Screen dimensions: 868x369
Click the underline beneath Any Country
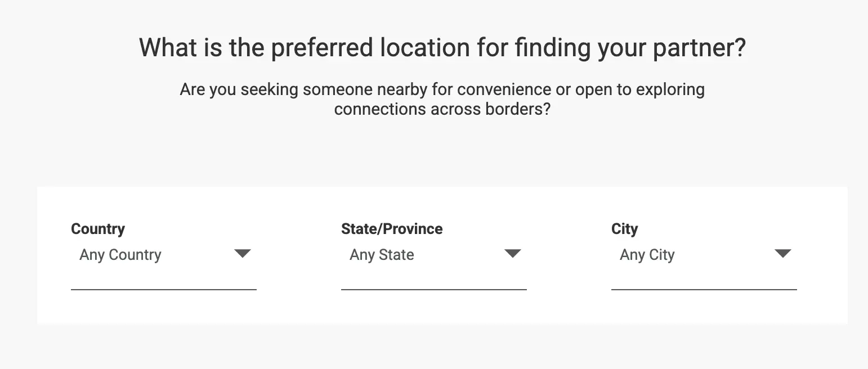tap(163, 289)
